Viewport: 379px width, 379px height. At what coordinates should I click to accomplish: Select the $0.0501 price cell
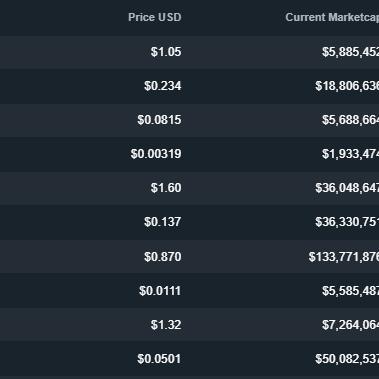click(x=159, y=359)
